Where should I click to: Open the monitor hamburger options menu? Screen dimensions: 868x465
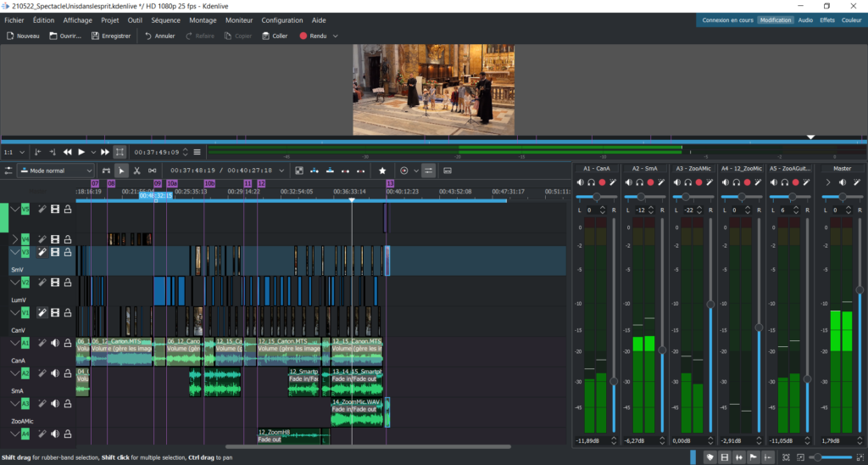tap(197, 152)
